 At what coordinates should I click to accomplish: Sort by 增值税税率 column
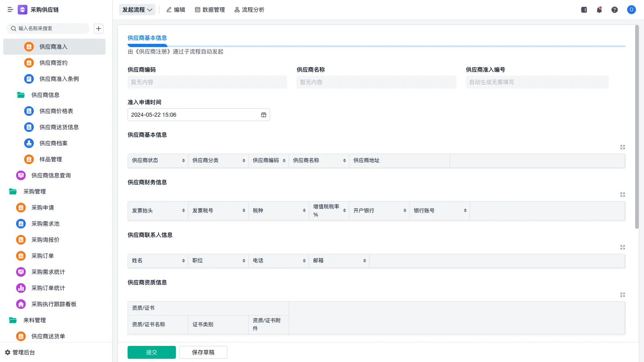point(345,211)
